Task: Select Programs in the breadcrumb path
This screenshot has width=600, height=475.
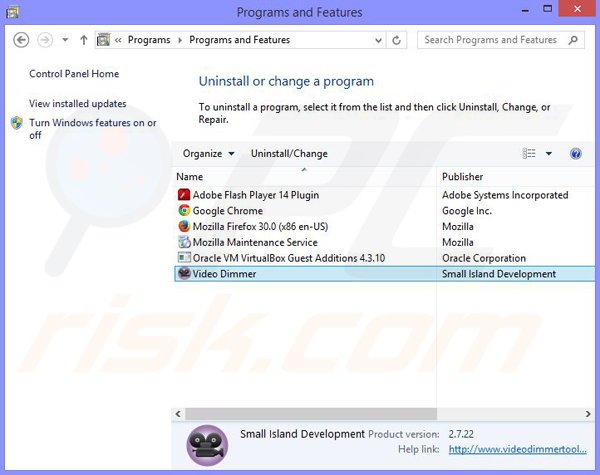Action: 149,40
